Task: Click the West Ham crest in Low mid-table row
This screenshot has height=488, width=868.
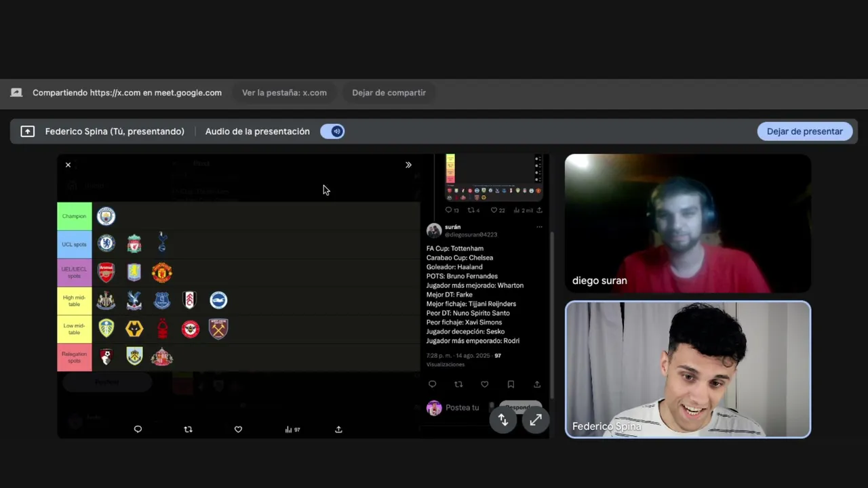Action: [x=218, y=329]
